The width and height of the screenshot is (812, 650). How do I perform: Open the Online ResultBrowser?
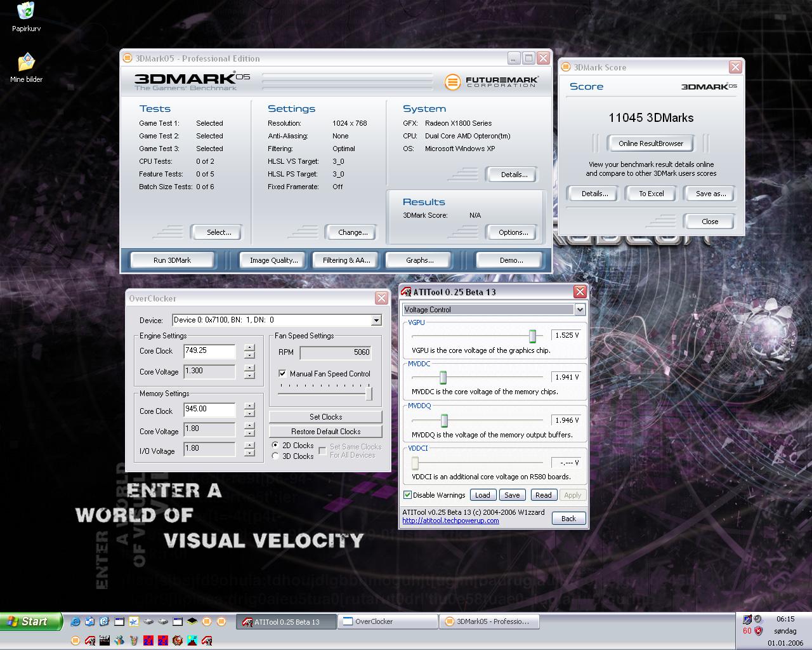coord(651,143)
